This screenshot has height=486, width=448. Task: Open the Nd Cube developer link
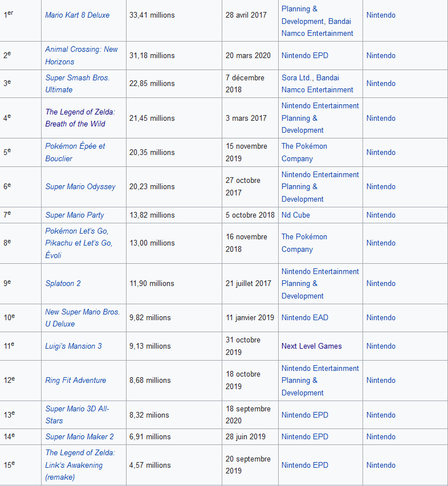[x=296, y=215]
